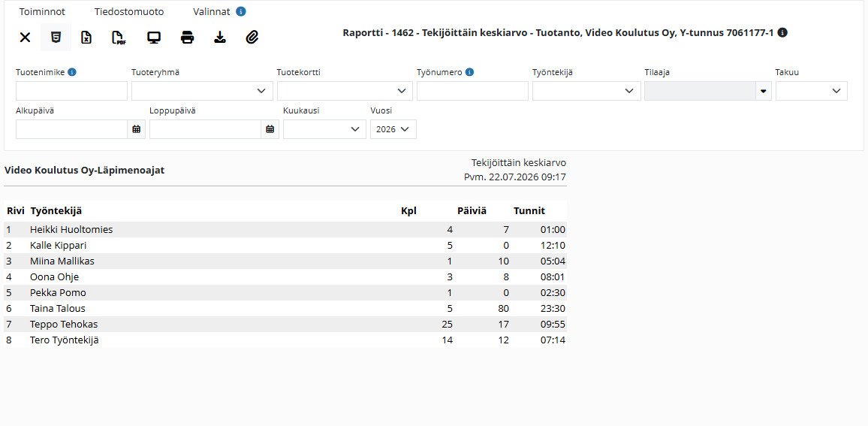
Task: Expand the Tuoteryhmä dropdown
Action: click(x=202, y=91)
